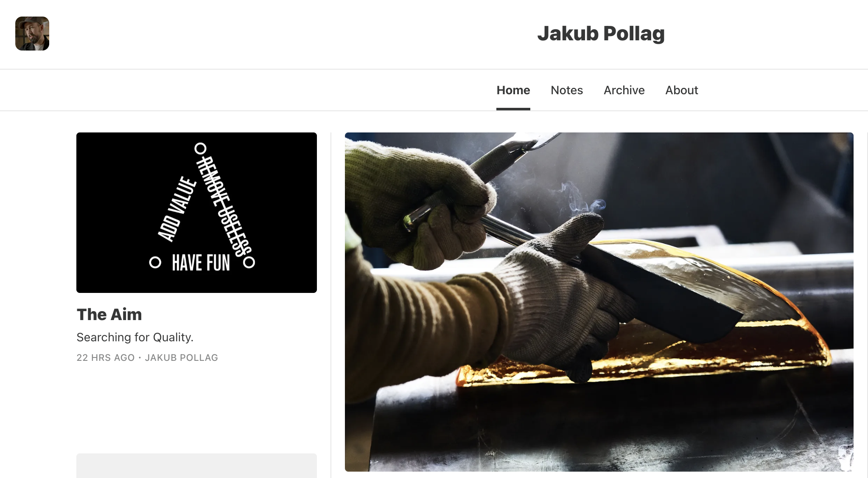Open the hero photo of gloved hands
868x478 pixels.
(599, 302)
